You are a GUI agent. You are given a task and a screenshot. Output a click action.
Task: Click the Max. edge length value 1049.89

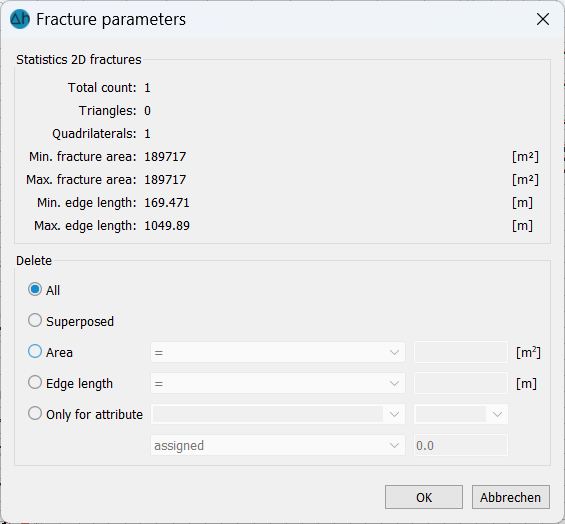pyautogui.click(x=167, y=226)
